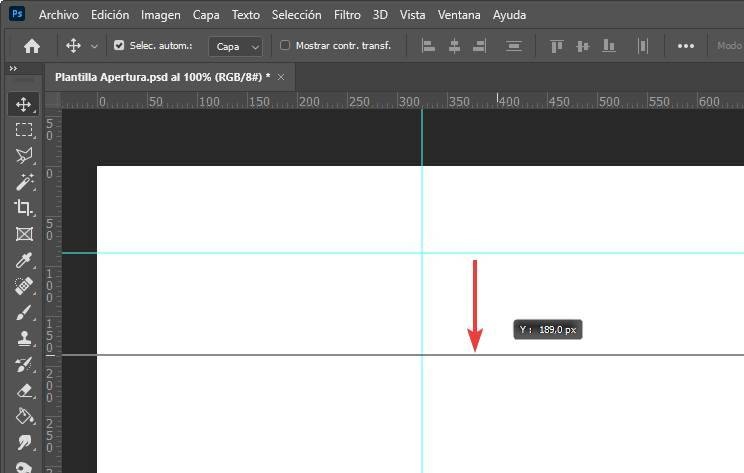
Task: Close the Plantilla Apertura.psd tab
Action: (281, 77)
